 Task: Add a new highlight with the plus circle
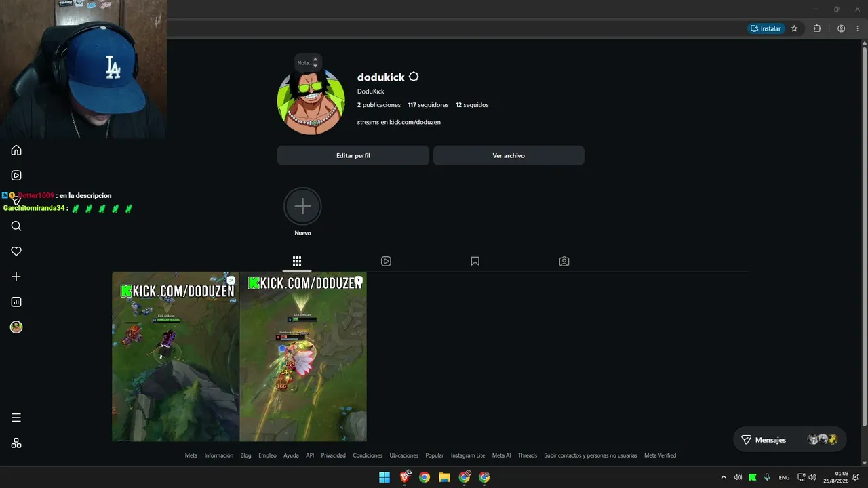302,206
